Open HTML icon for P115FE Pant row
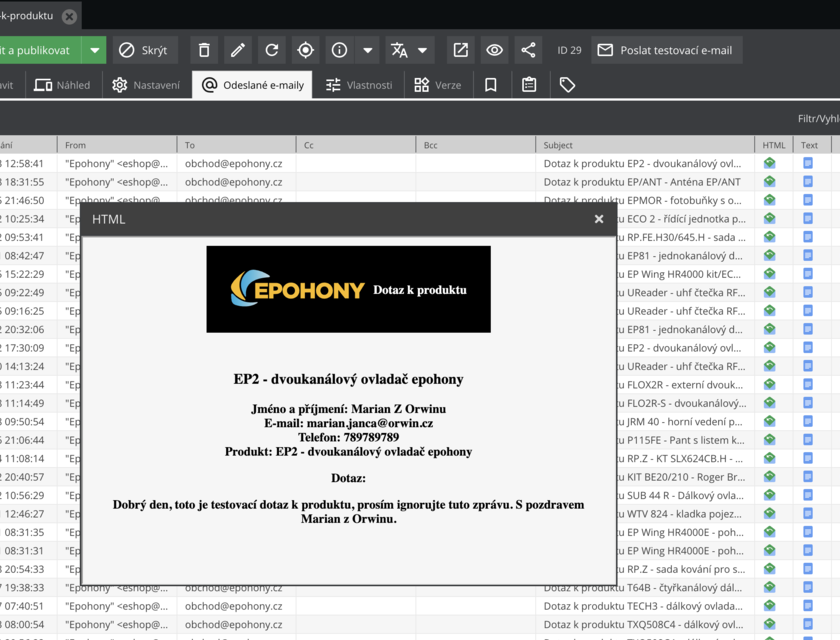Viewport: 840px width, 640px height. pos(770,440)
